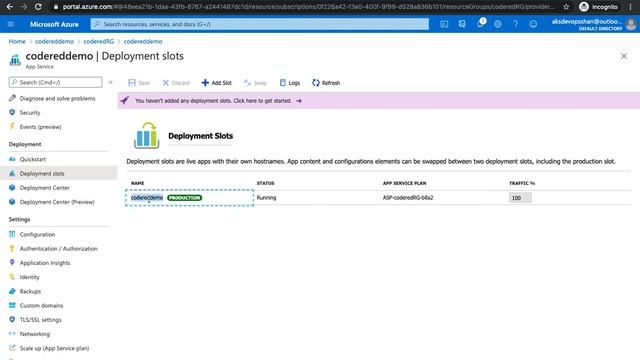
Task: Open the help question mark icon
Action: (516, 24)
